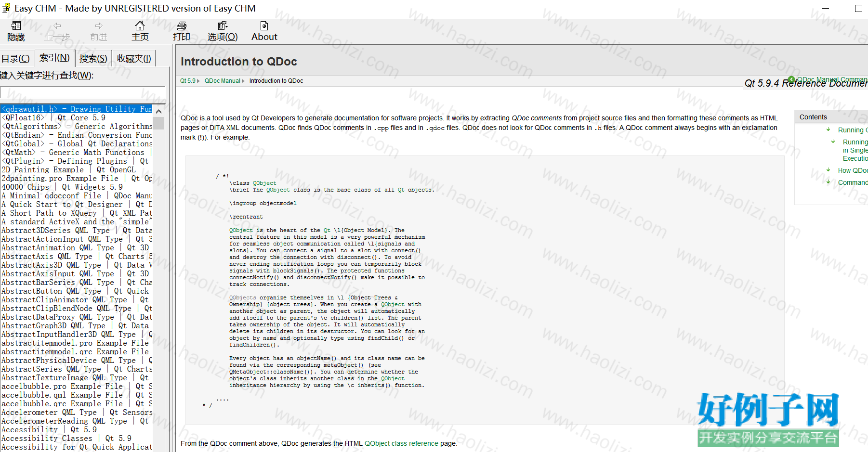Select 'A Quick Start to Qt Designer' entry
The width and height of the screenshot is (868, 452).
click(77, 205)
